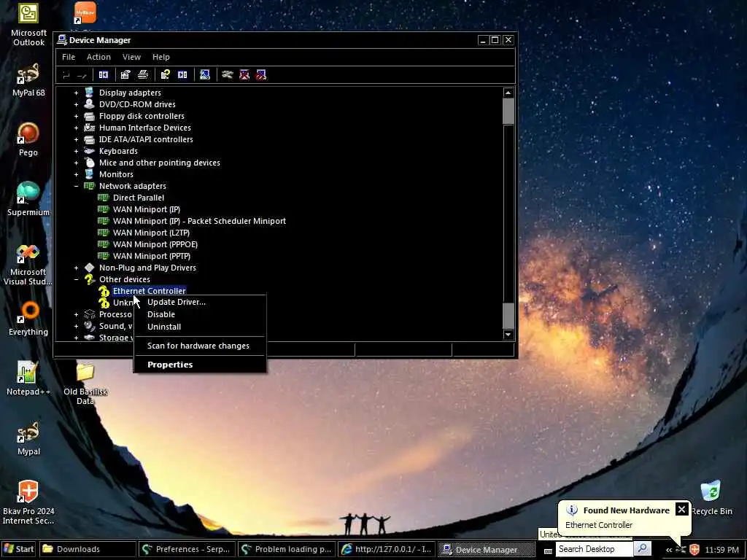Toggle the show/hide console tree toolbar icon
This screenshot has width=747, height=560.
104,75
